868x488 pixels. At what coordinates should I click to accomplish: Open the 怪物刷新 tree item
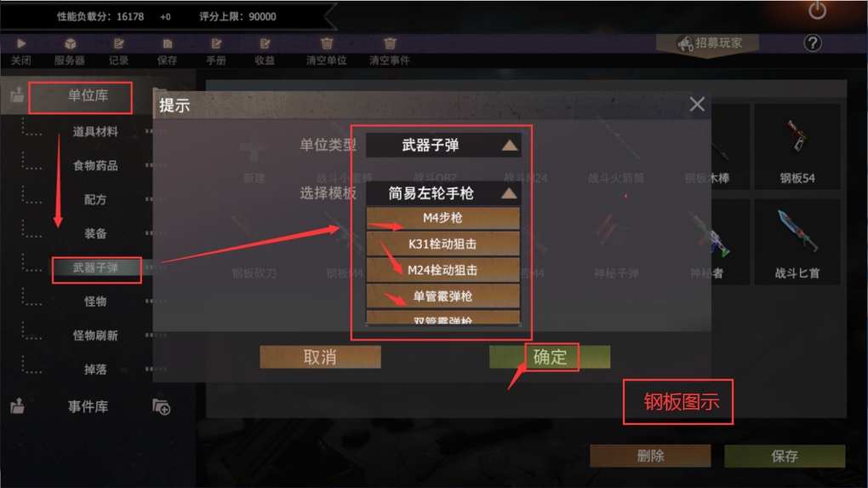(x=95, y=335)
